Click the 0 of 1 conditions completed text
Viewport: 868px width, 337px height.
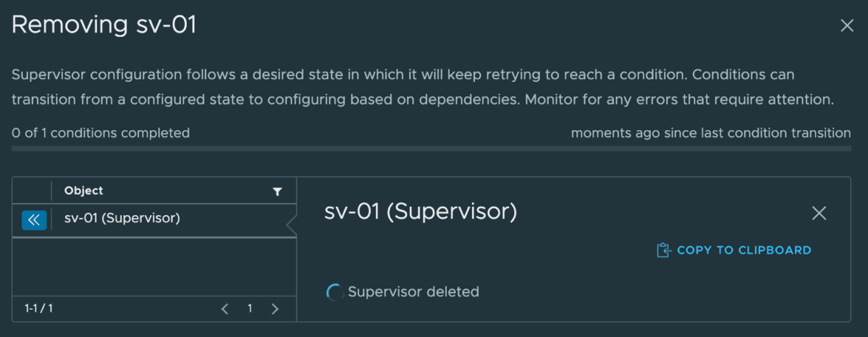[x=101, y=133]
